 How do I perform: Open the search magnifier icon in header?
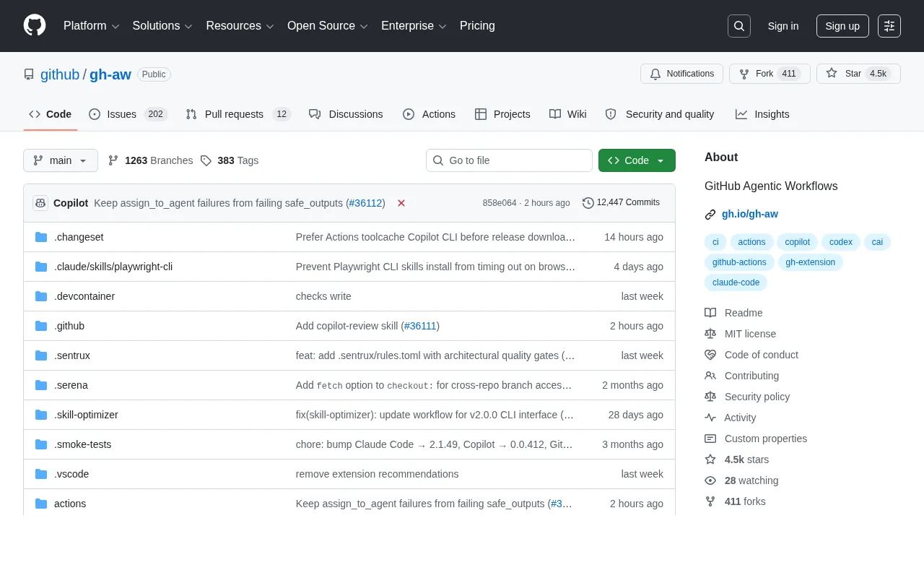click(739, 26)
